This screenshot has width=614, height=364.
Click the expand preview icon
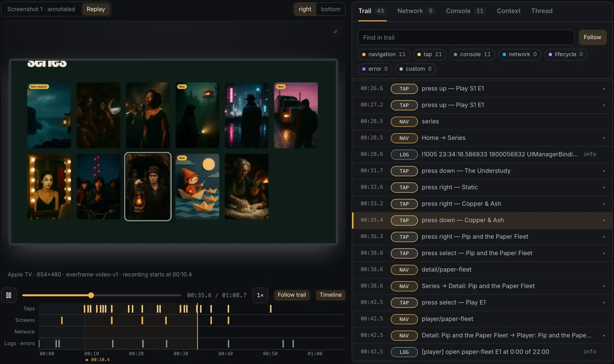[335, 32]
